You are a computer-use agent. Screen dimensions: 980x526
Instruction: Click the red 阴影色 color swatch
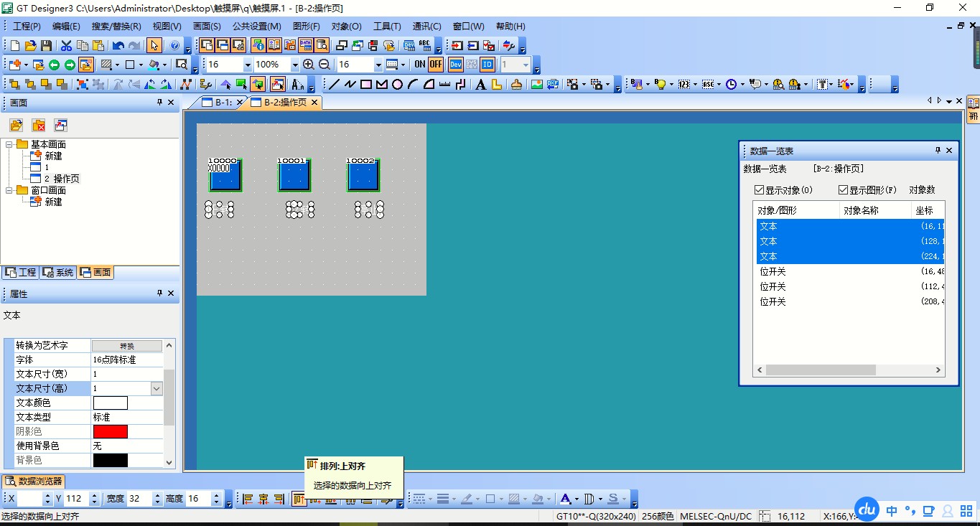(111, 432)
